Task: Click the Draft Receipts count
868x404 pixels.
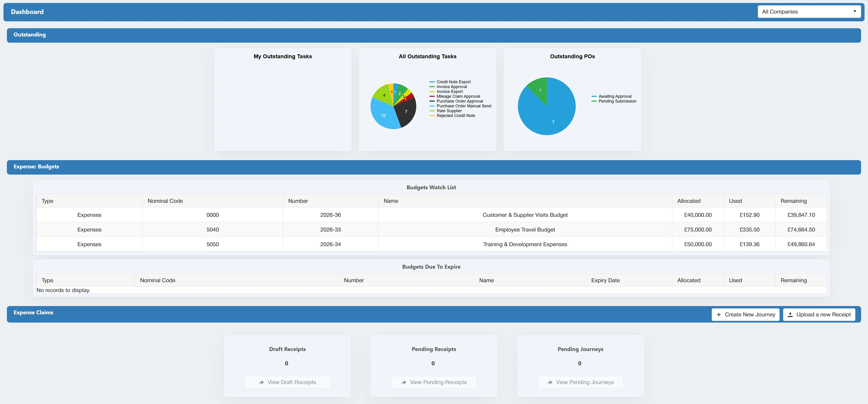Action: point(286,363)
